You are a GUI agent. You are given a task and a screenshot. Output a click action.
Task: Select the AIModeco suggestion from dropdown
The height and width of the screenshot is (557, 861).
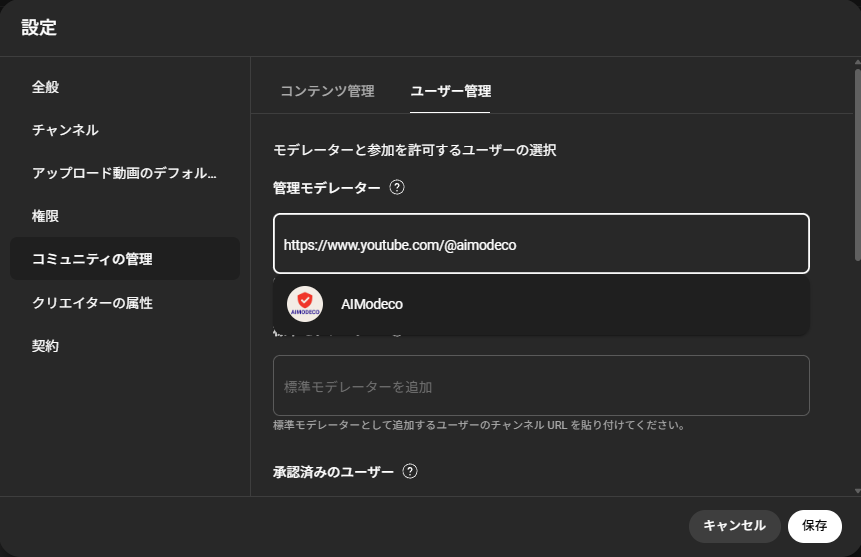540,304
